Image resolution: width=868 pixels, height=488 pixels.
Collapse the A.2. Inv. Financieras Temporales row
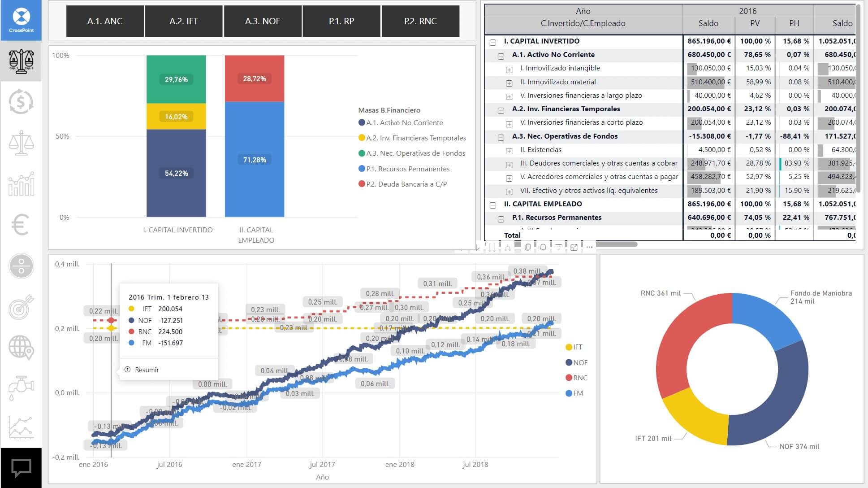[501, 110]
